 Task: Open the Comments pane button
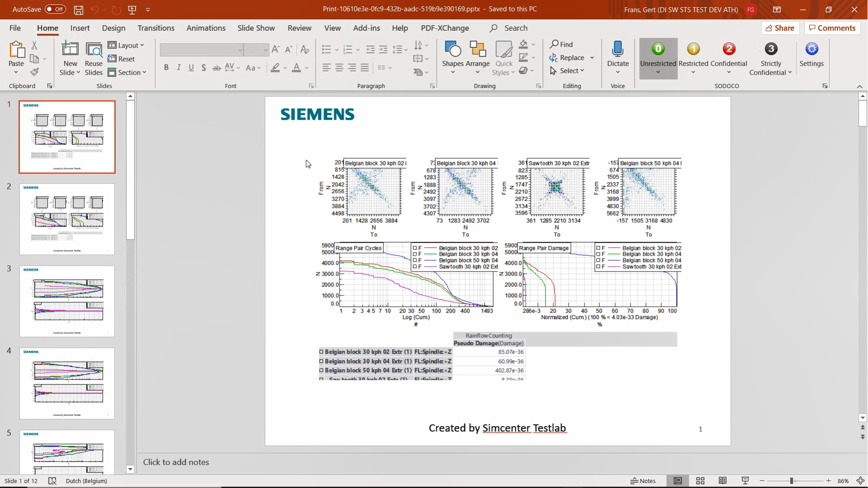pyautogui.click(x=832, y=28)
